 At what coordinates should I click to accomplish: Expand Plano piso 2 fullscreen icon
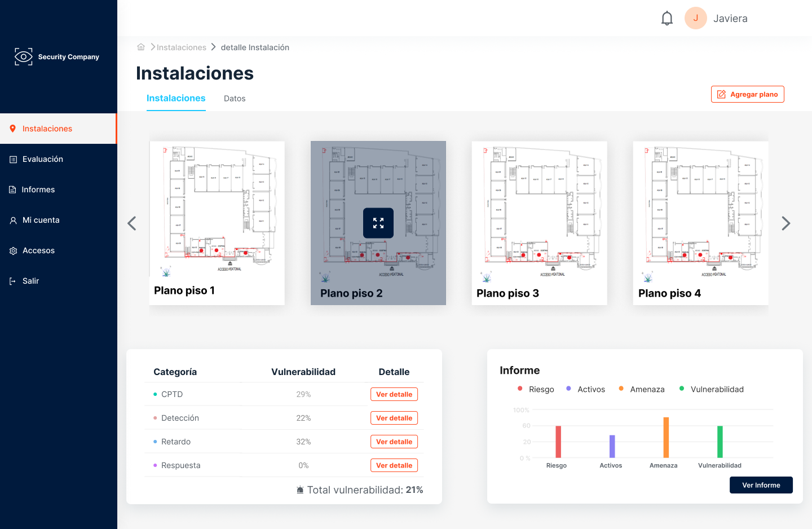(378, 223)
